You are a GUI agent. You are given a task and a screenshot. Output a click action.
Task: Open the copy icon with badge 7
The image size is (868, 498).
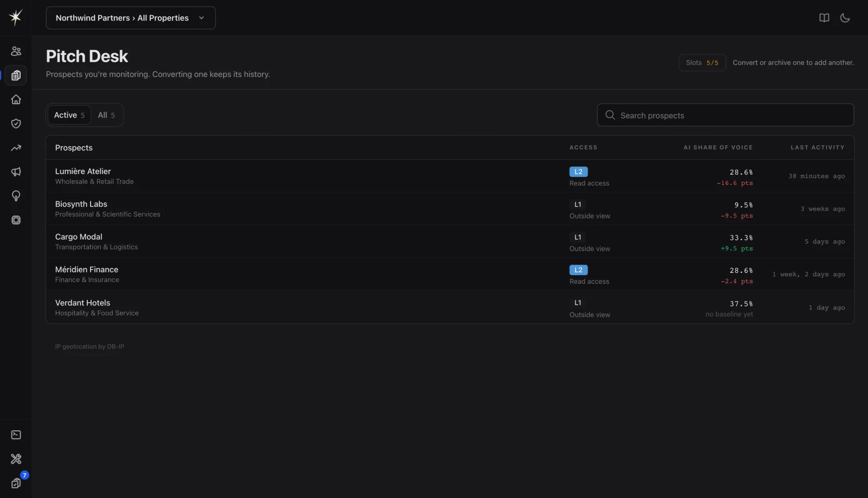tap(16, 483)
